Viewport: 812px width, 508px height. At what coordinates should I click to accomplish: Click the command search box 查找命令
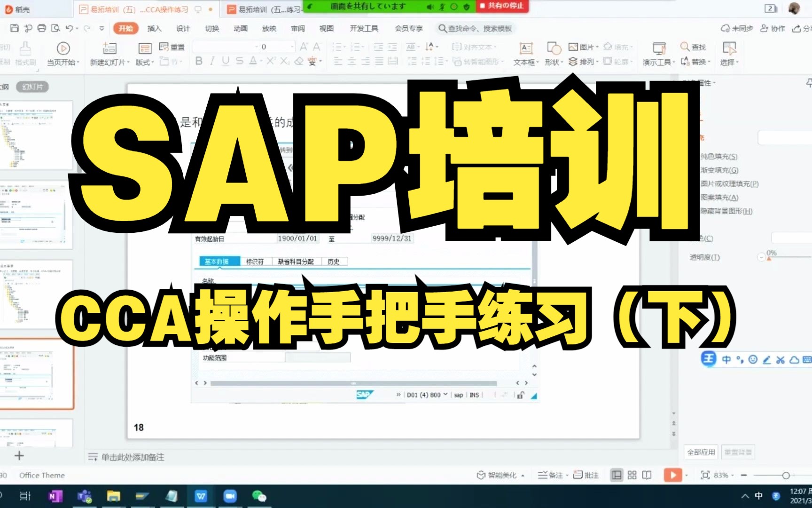click(x=476, y=28)
